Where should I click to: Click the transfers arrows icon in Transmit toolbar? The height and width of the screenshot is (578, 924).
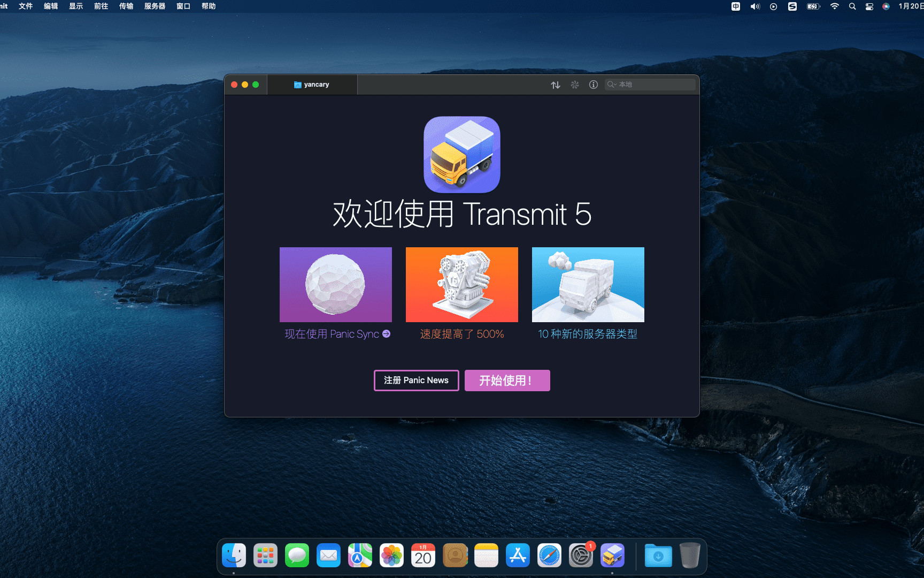tap(556, 85)
